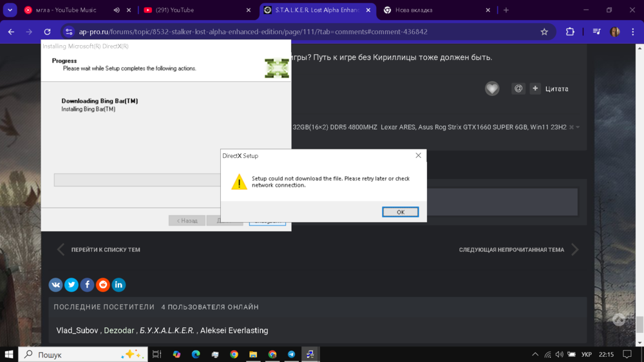644x362 pixels.
Task: Open the notification center icon
Action: click(x=627, y=354)
